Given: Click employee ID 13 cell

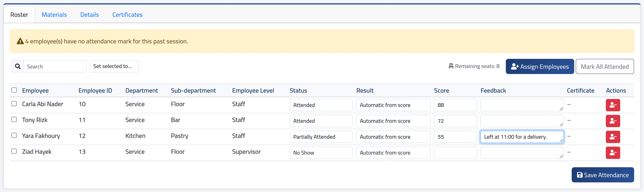Looking at the screenshot, I should tap(82, 152).
